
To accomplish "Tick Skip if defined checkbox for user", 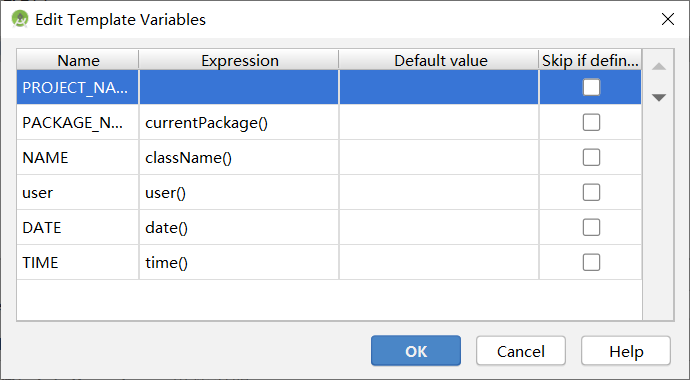I will tap(591, 192).
